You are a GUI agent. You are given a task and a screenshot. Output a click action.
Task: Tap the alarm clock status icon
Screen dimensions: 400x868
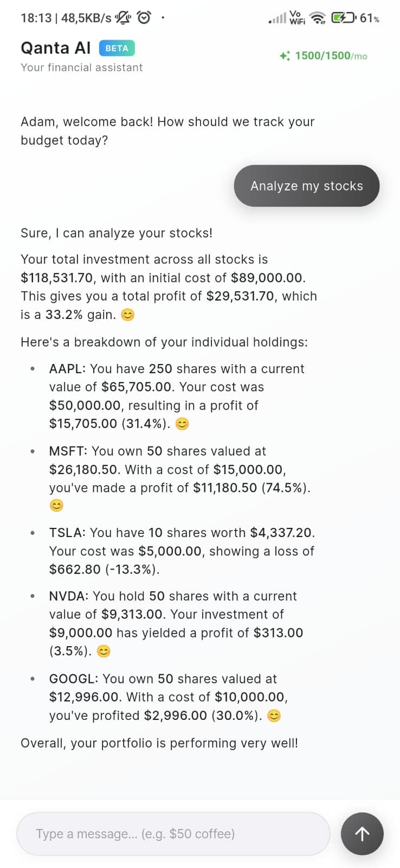click(144, 18)
